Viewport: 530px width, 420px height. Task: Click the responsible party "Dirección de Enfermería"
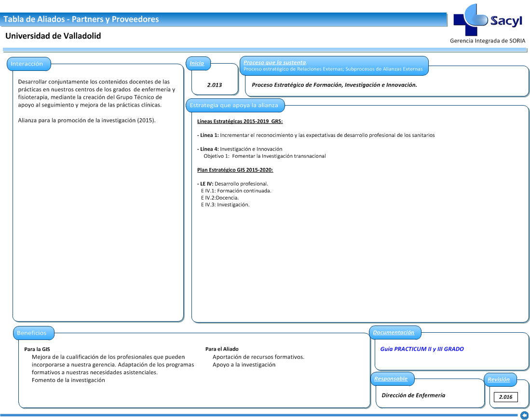click(x=413, y=395)
